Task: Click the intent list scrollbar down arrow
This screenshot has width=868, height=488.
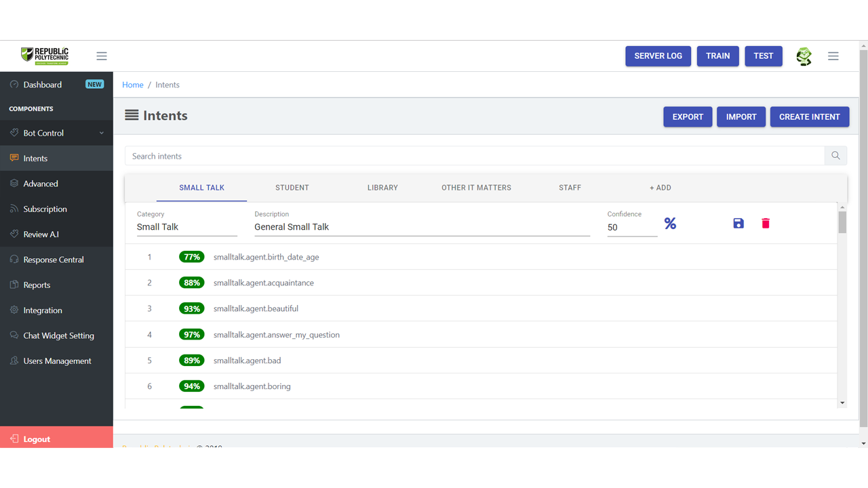Action: coord(842,403)
